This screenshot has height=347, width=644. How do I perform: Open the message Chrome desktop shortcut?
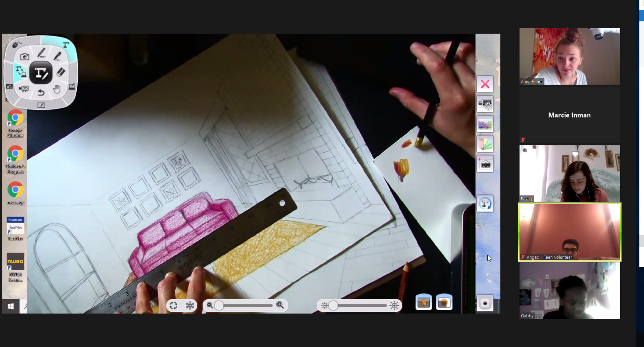(15, 194)
